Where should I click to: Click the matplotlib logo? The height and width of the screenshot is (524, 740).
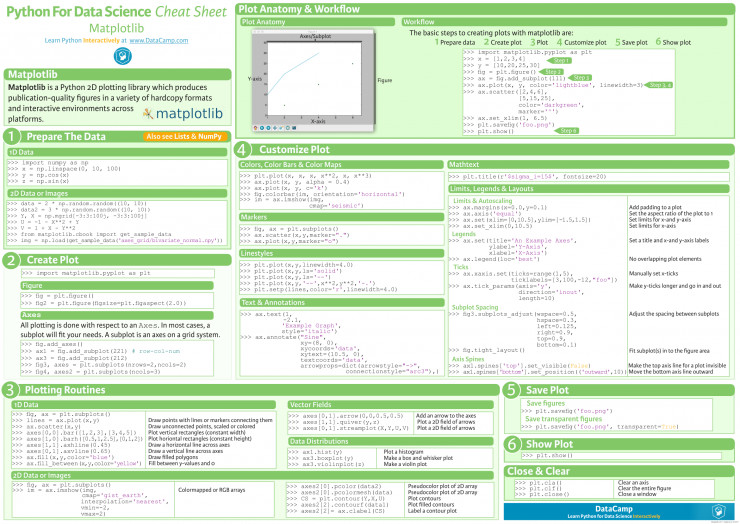click(x=183, y=113)
